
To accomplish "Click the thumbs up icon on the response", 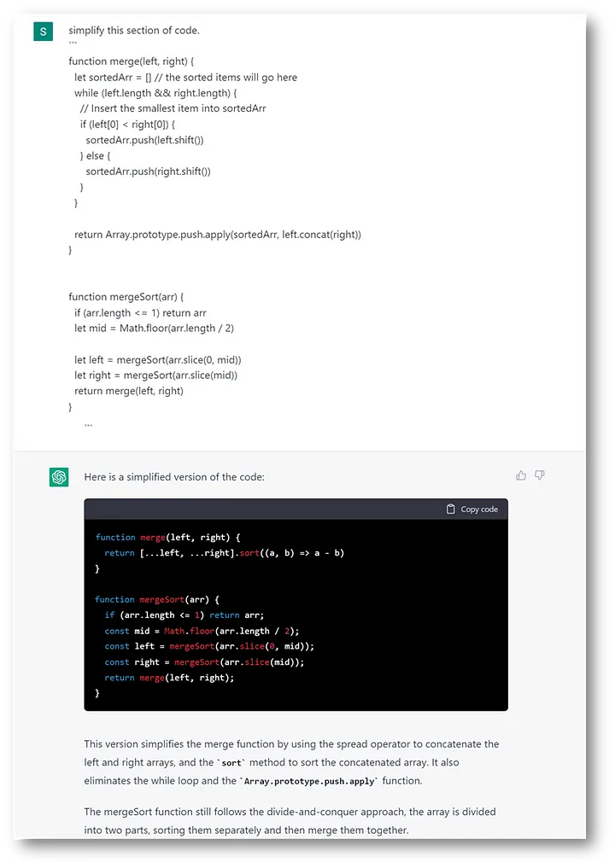I will click(521, 475).
